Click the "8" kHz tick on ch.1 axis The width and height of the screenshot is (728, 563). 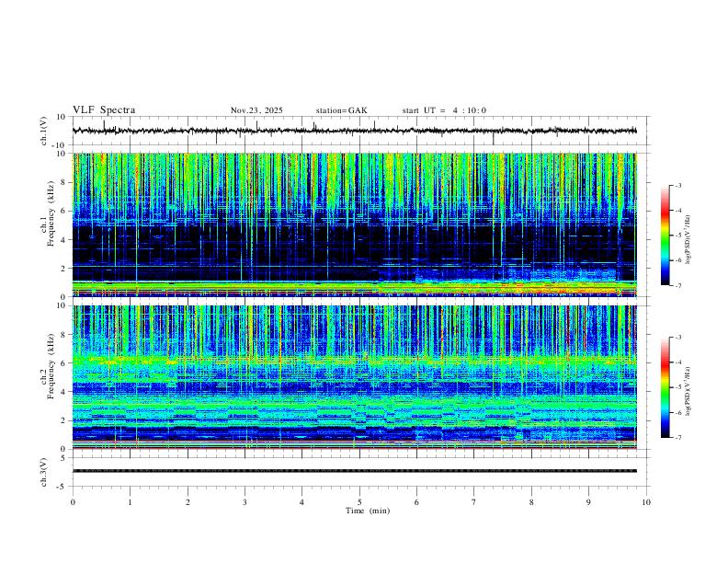pyautogui.click(x=64, y=182)
